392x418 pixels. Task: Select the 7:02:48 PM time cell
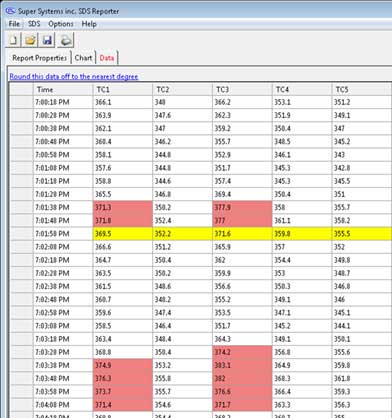point(63,300)
